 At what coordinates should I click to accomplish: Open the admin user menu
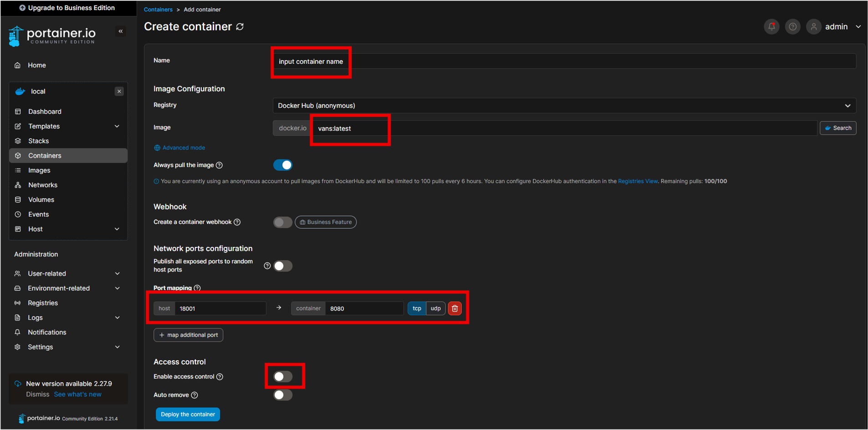click(842, 27)
